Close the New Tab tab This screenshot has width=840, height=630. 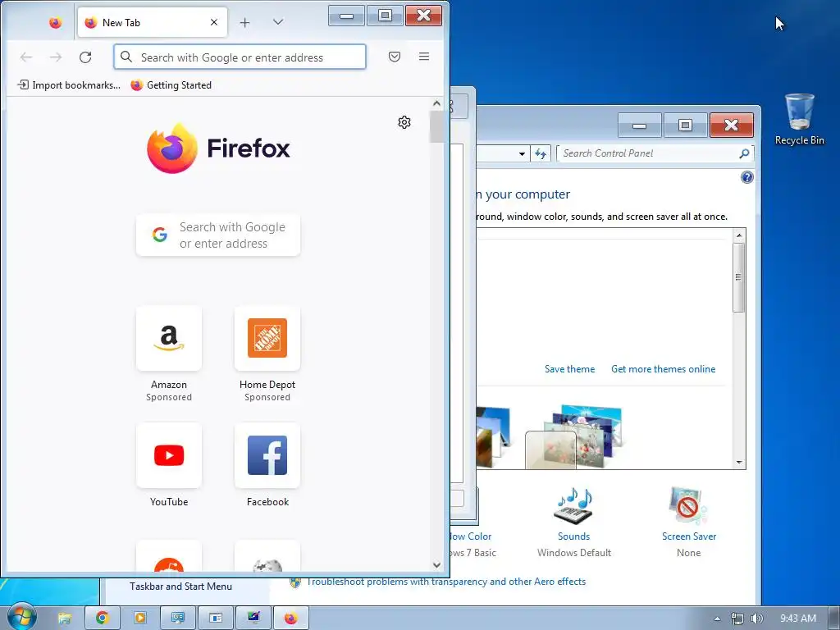214,22
